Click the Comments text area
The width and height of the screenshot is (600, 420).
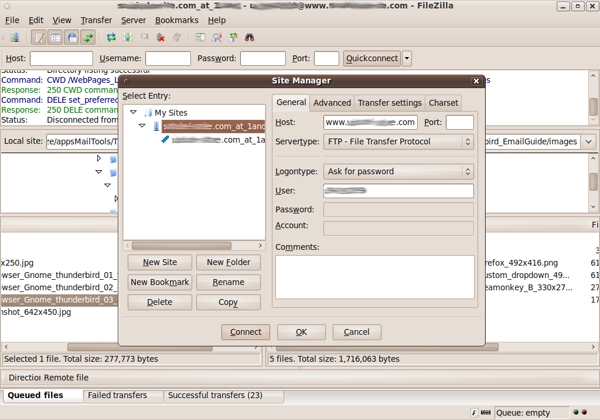pos(375,277)
